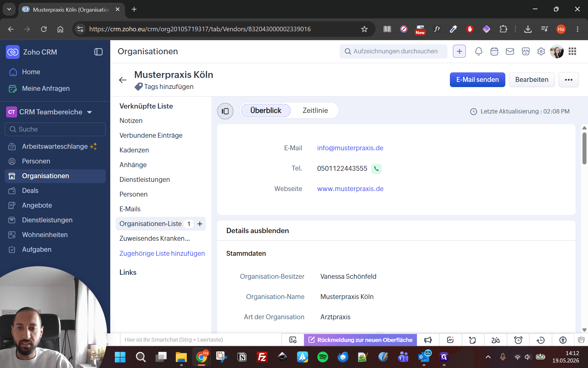Switch to the Überblick tab
Image resolution: width=588 pixels, height=368 pixels.
click(266, 110)
